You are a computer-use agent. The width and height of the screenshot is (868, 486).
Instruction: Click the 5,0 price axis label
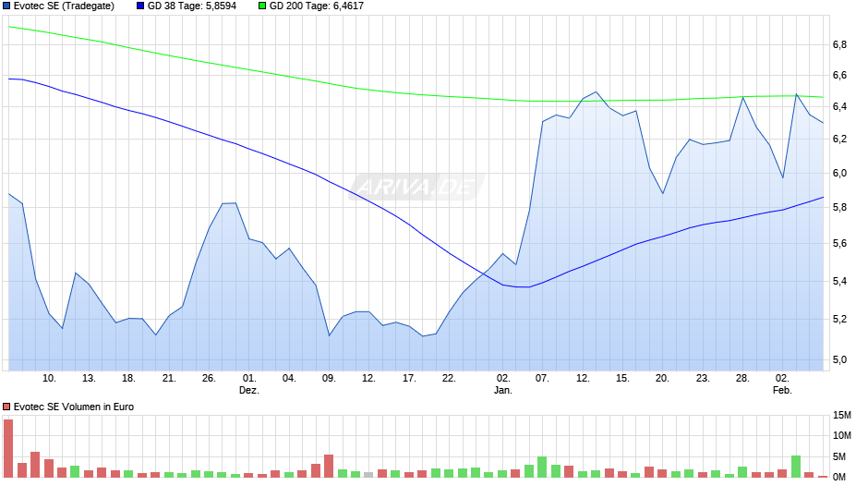coord(839,359)
